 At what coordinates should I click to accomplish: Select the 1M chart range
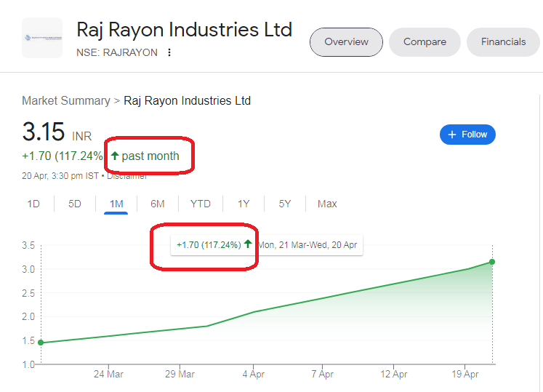[116, 204]
